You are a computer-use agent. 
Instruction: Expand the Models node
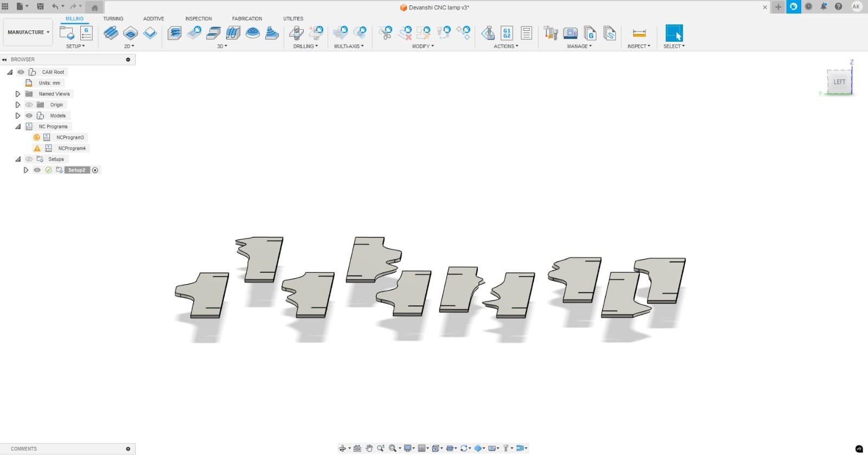point(18,116)
